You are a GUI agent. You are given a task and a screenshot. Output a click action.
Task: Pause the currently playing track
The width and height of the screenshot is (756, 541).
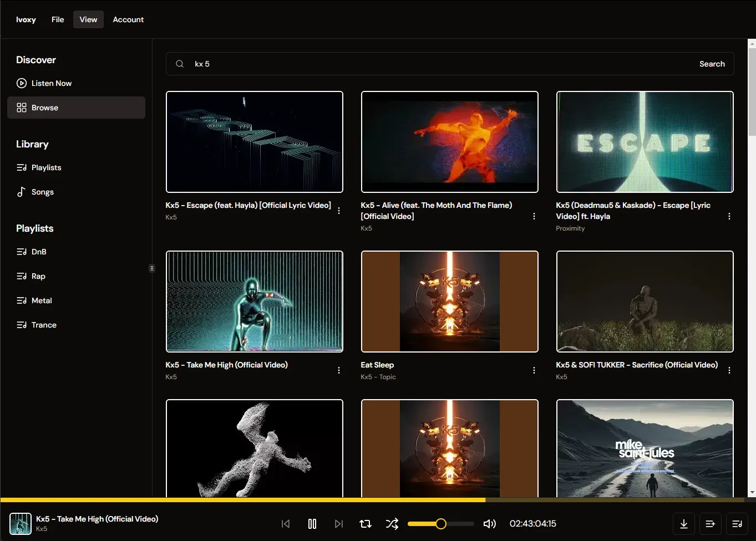[x=312, y=524]
